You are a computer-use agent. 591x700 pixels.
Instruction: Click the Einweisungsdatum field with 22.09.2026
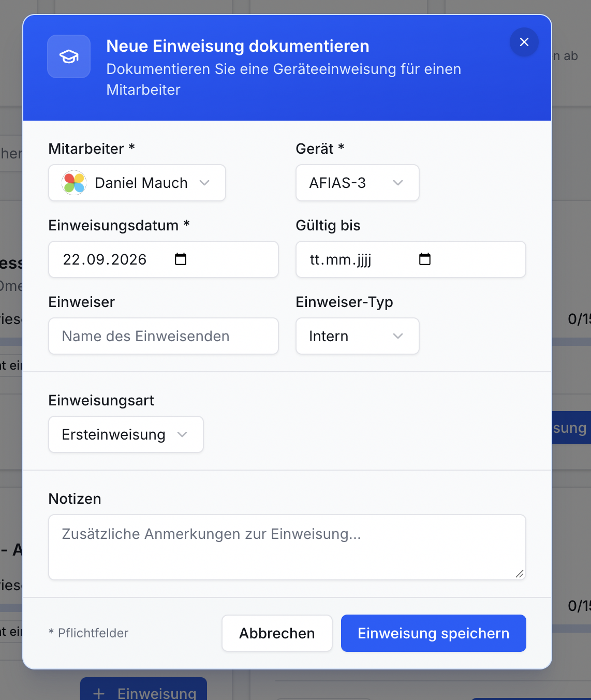click(x=164, y=259)
